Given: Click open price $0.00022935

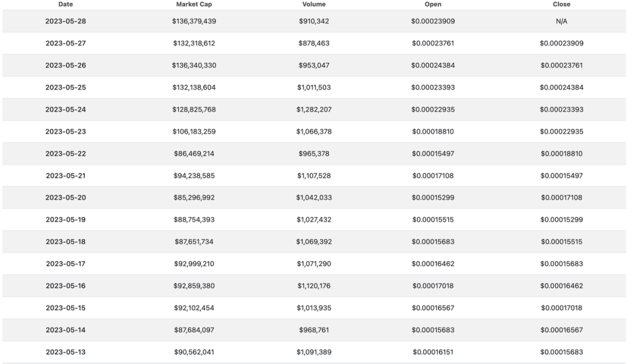Looking at the screenshot, I should tap(433, 109).
